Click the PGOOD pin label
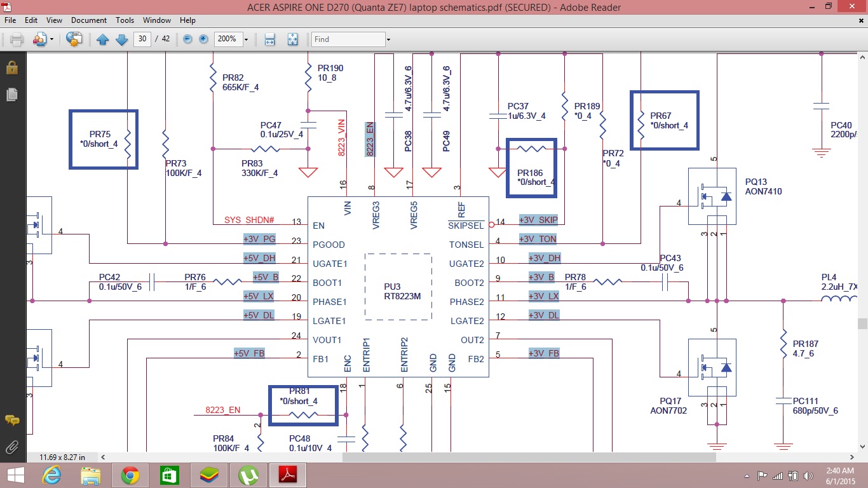Image resolution: width=868 pixels, height=488 pixels. tap(329, 245)
